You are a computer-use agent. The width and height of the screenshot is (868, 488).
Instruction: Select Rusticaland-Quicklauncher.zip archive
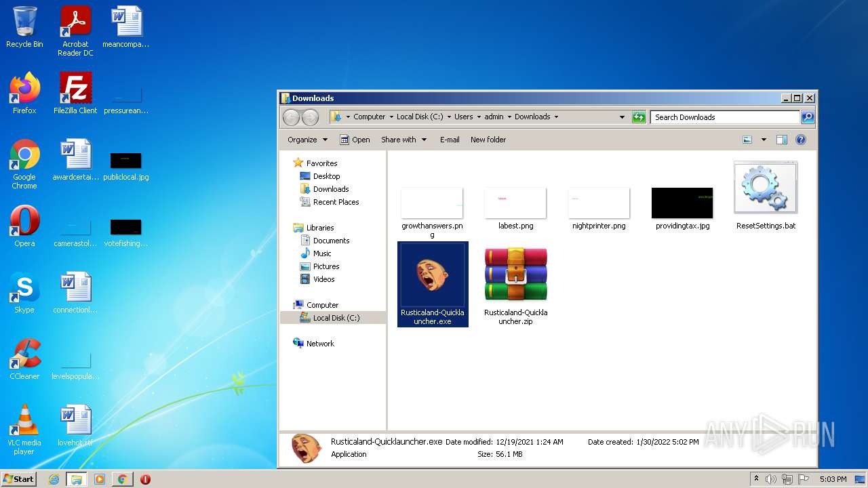pos(515,286)
